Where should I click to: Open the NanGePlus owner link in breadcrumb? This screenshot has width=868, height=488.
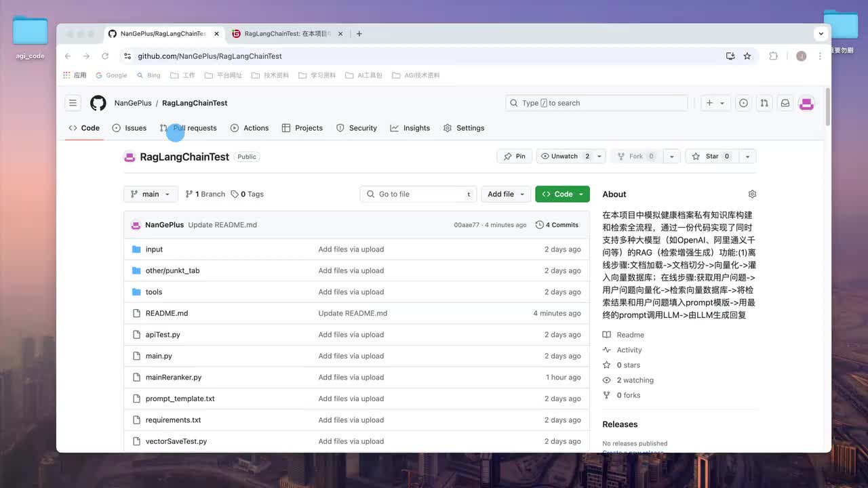(133, 103)
